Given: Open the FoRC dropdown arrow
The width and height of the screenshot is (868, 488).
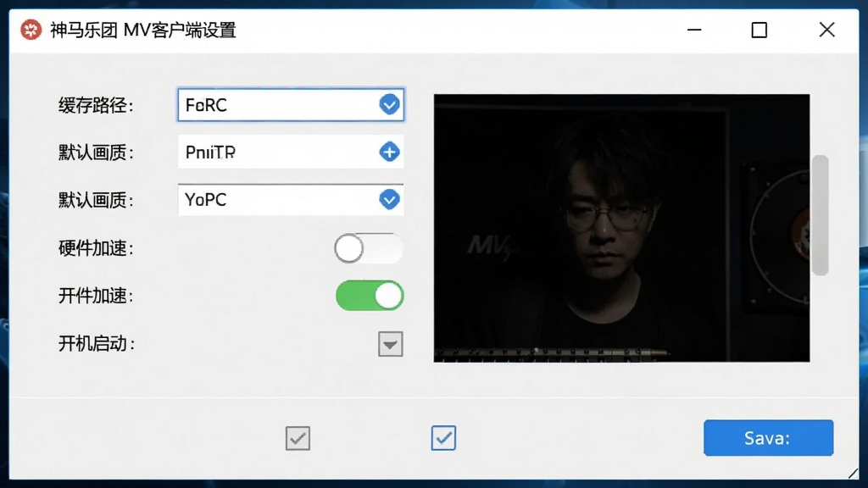Looking at the screenshot, I should [389, 104].
